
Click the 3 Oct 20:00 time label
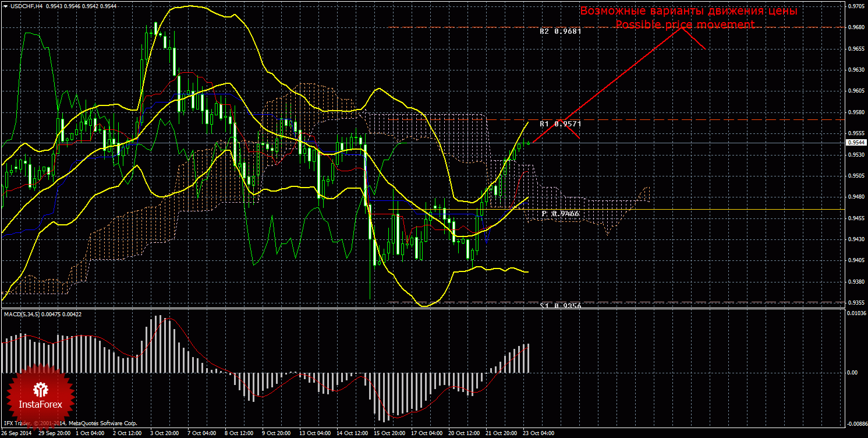coord(164,433)
